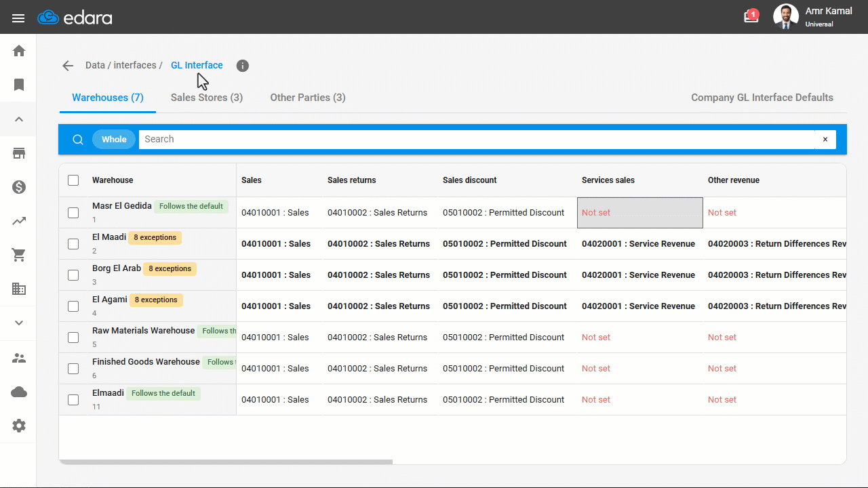The height and width of the screenshot is (488, 868).
Task: Click the horizontal table scrollbar
Action: (226, 462)
